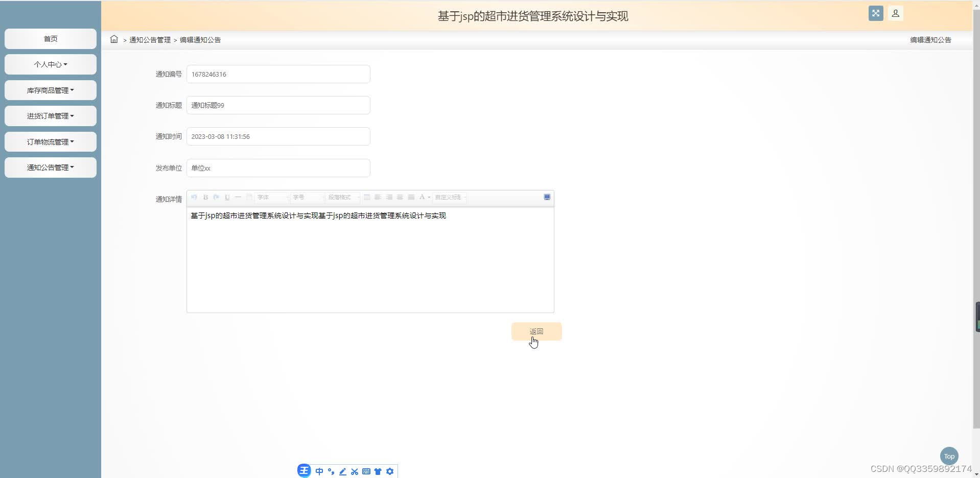Screen dimensions: 980x478
Task: Open the 字体 font dropdown
Action: tap(272, 197)
